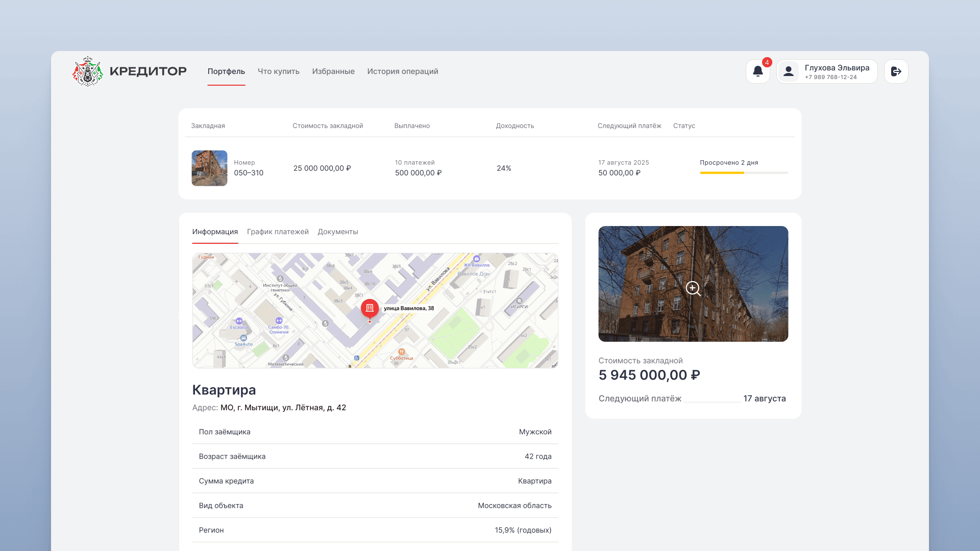980x551 pixels.
Task: Open Избранные in top navigation
Action: tap(333, 71)
